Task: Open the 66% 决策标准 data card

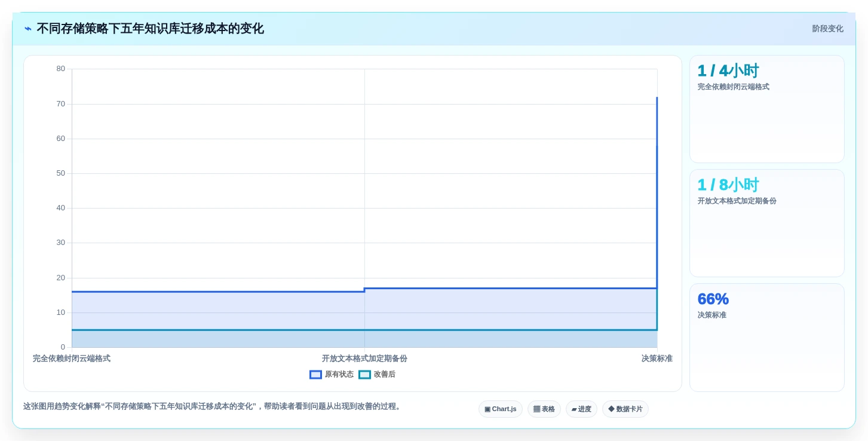Action: tap(767, 338)
